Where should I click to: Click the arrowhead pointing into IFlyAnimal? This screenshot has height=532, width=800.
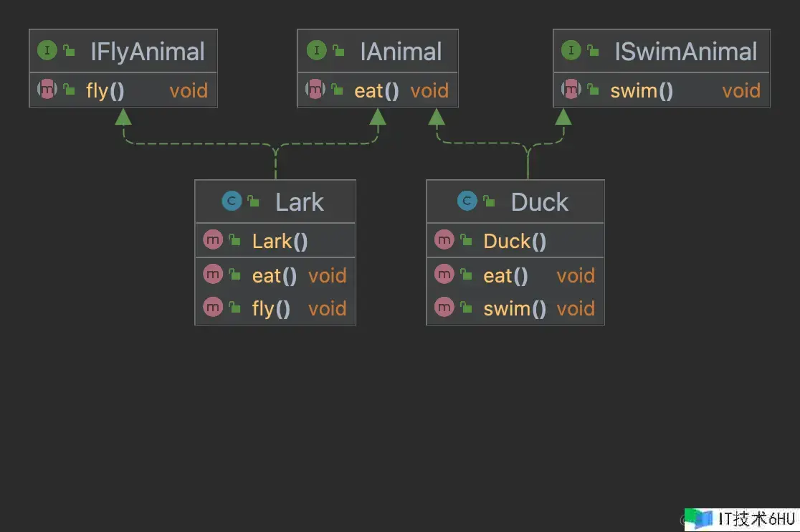[x=123, y=117]
